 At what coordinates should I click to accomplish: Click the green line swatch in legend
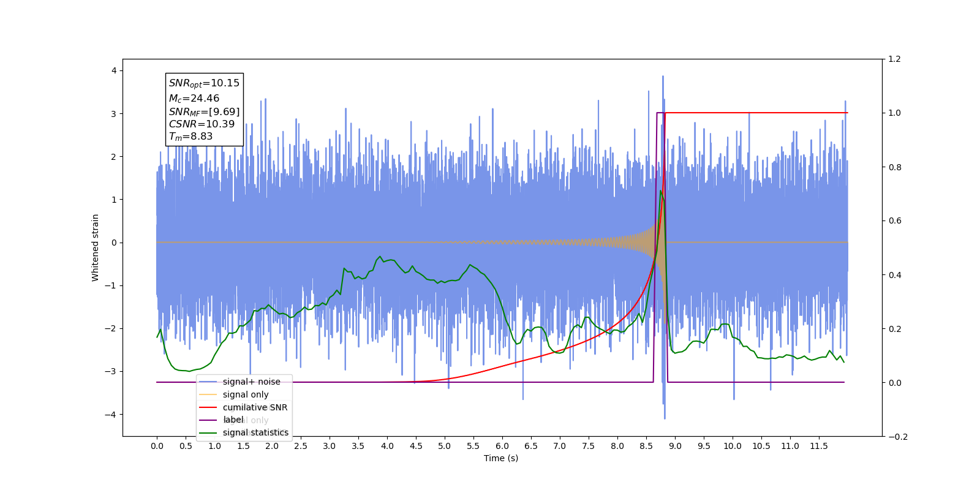tap(208, 432)
